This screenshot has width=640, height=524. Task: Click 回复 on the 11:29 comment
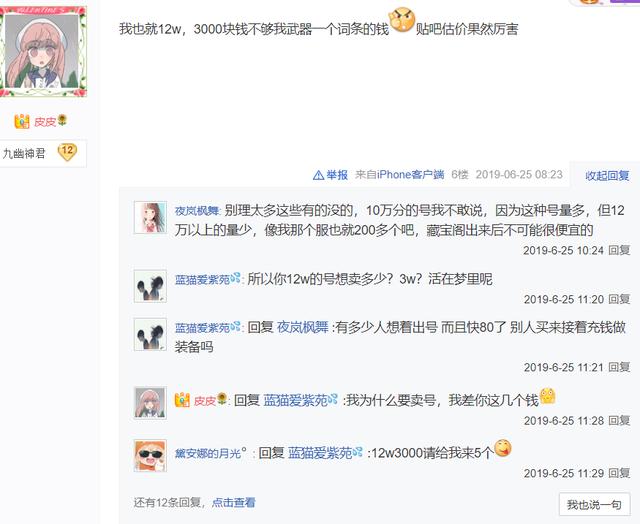tap(619, 473)
